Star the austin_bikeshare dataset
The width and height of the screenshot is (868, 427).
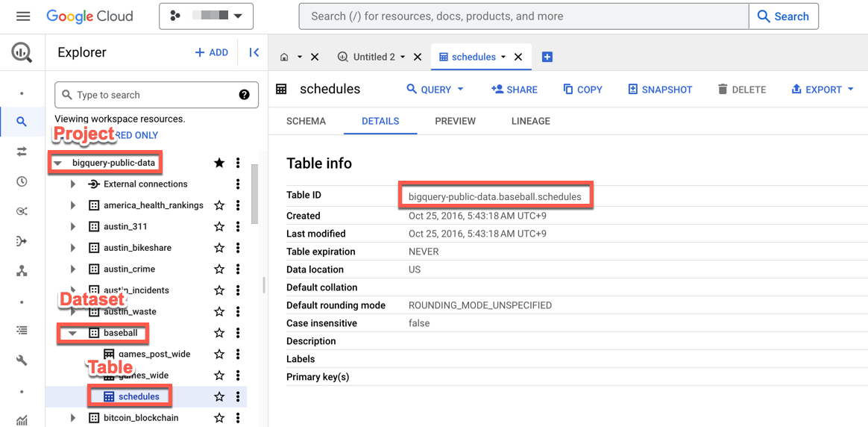(220, 248)
